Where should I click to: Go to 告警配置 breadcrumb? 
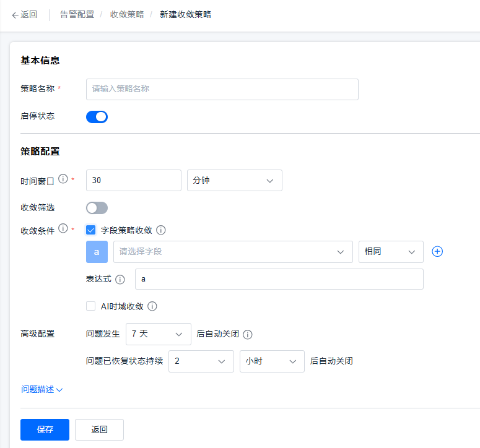(x=77, y=14)
